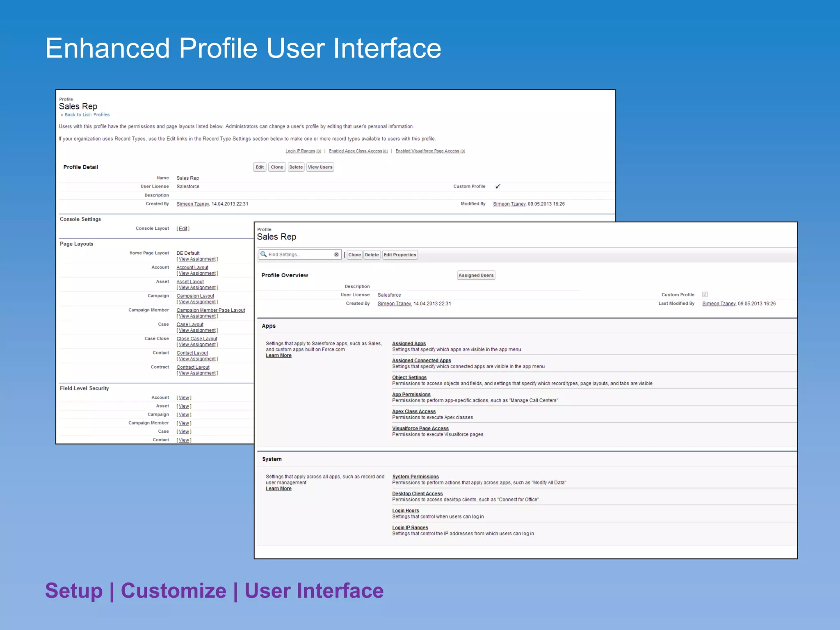840x630 pixels.
Task: Open App Permissions
Action: [x=411, y=395]
